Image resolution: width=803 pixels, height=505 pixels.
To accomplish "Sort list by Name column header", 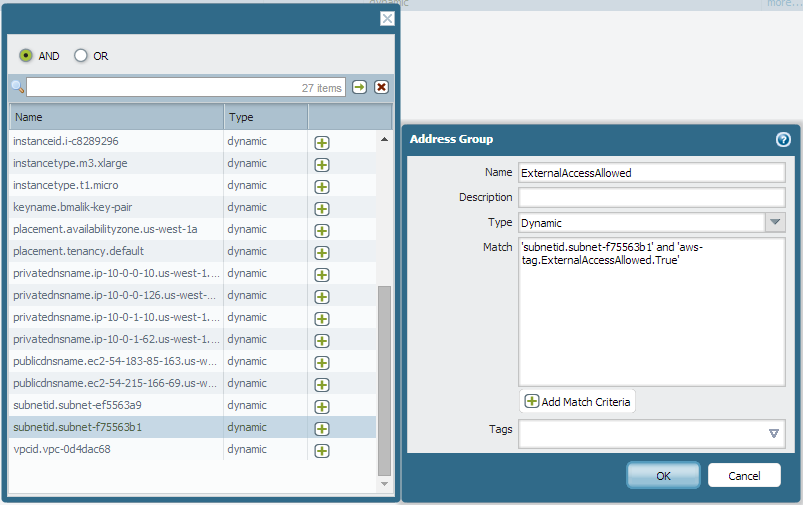I will [116, 117].
